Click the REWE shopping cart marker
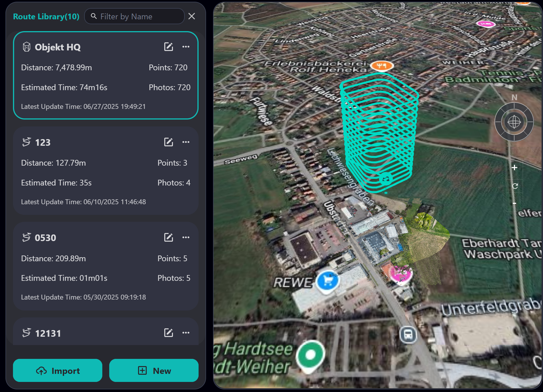Viewport: 543px width, 392px height. [328, 281]
